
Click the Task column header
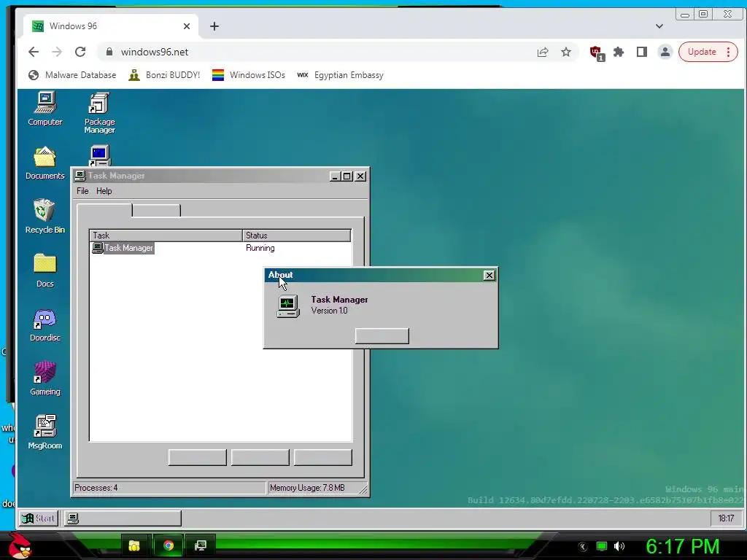point(166,236)
